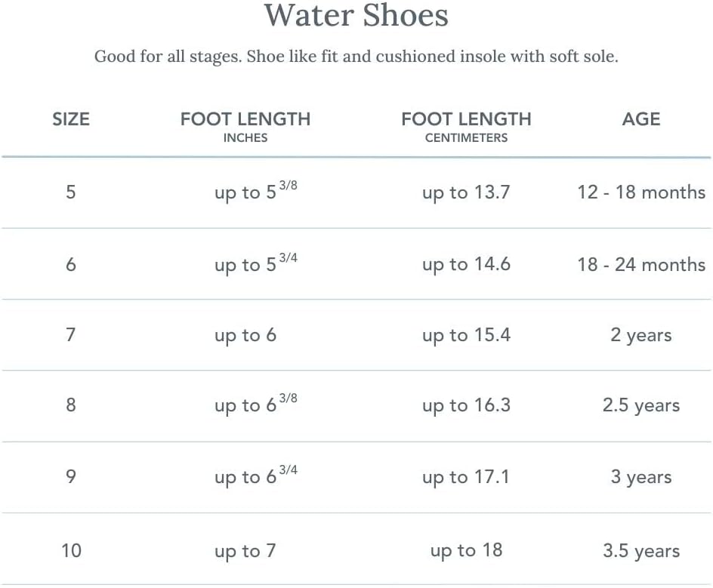Click the '3 years' age cell

click(641, 478)
